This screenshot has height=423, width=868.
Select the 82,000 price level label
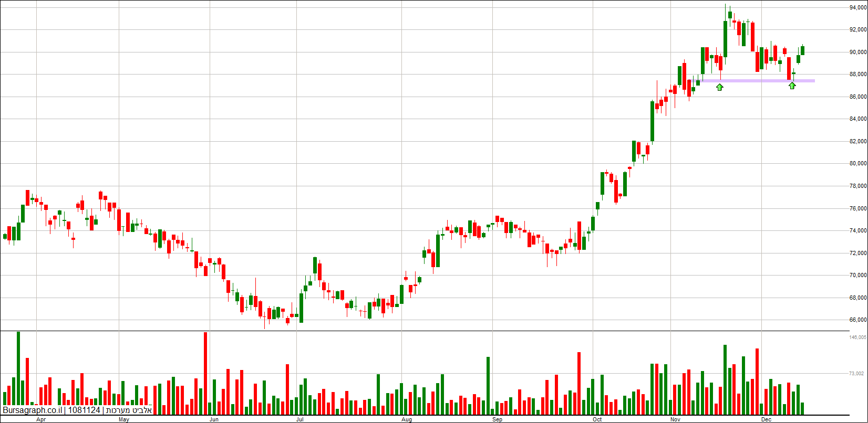click(x=858, y=142)
